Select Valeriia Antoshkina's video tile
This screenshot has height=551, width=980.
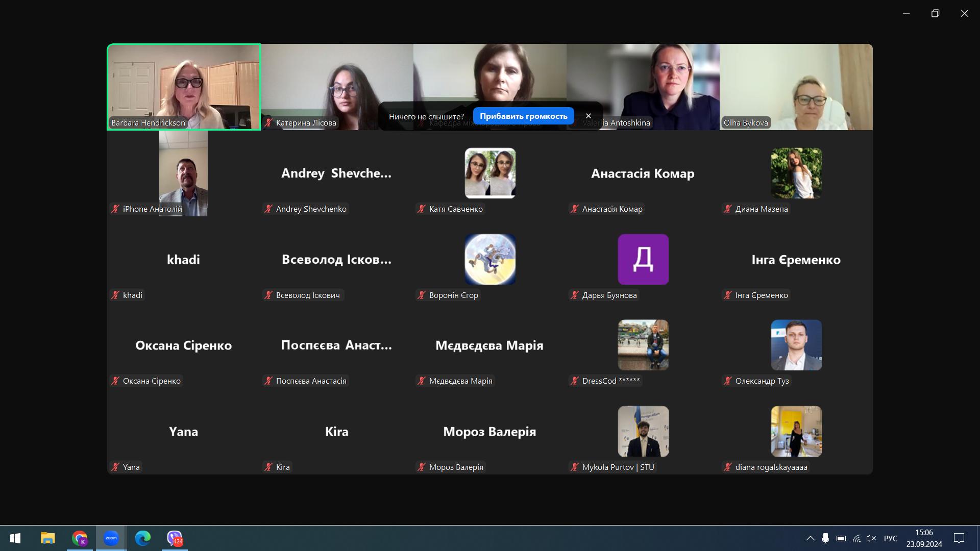click(x=643, y=87)
